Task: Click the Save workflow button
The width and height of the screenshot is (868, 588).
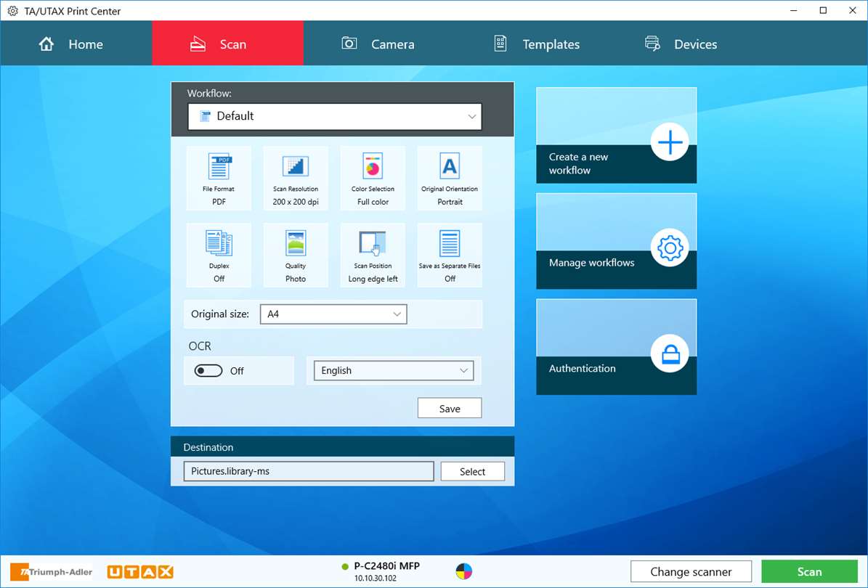Action: (450, 408)
